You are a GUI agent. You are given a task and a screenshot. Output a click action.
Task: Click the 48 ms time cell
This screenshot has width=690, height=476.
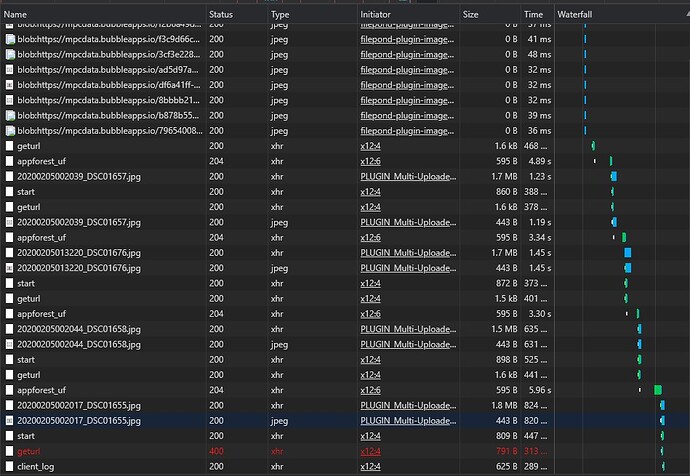click(x=539, y=55)
